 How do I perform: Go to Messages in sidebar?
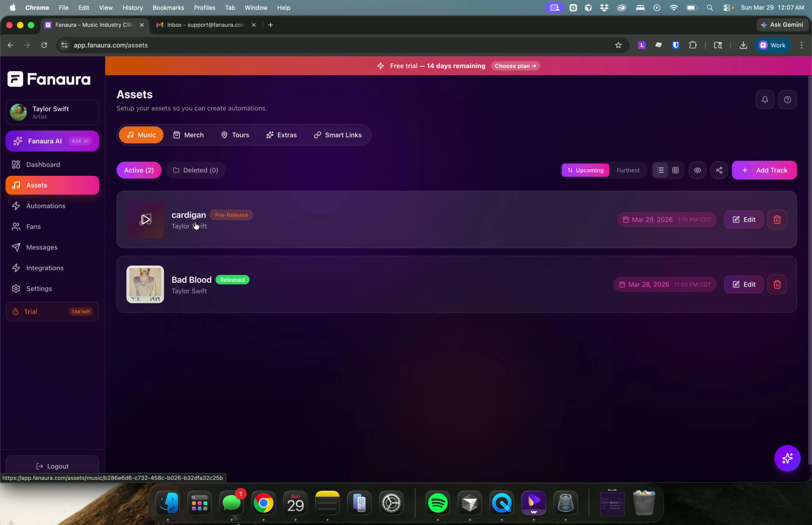[52, 247]
